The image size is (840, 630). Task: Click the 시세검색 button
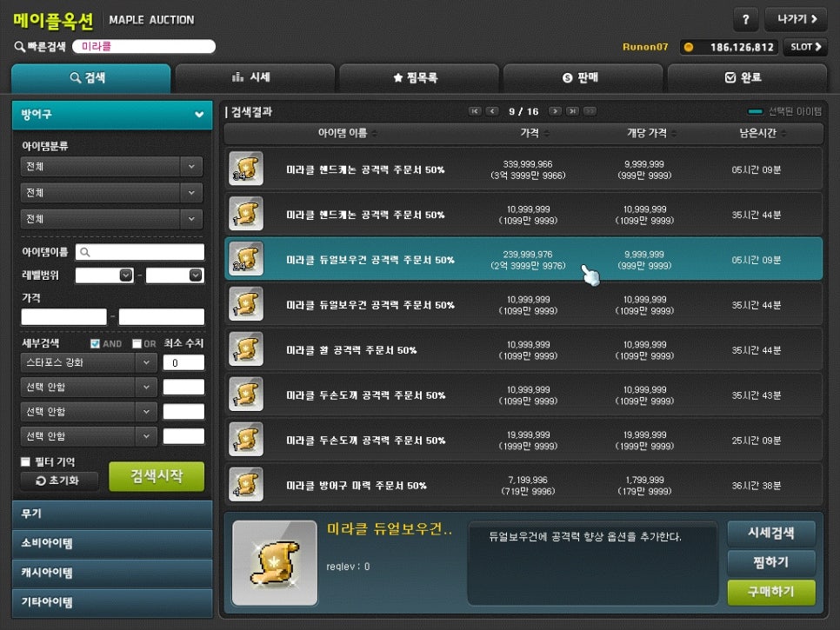(x=771, y=534)
